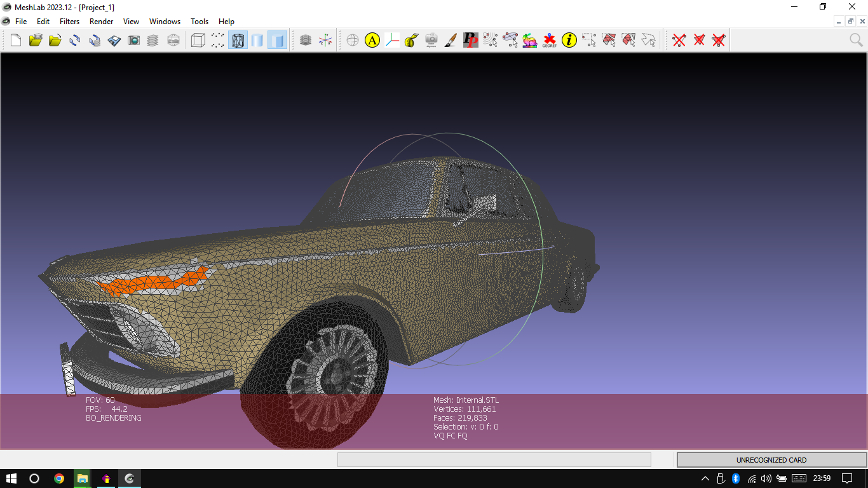The image size is (868, 488).
Task: Click the New Empty Project icon
Action: click(x=16, y=41)
